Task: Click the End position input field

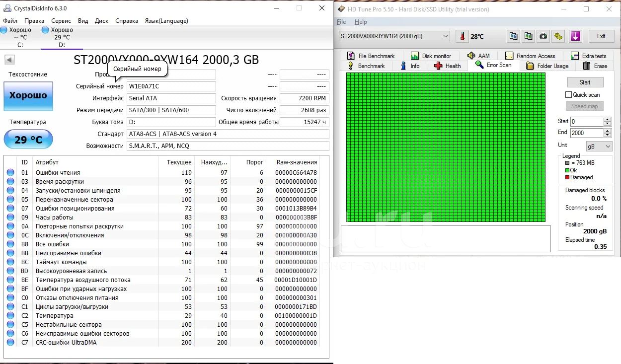Action: 587,133
